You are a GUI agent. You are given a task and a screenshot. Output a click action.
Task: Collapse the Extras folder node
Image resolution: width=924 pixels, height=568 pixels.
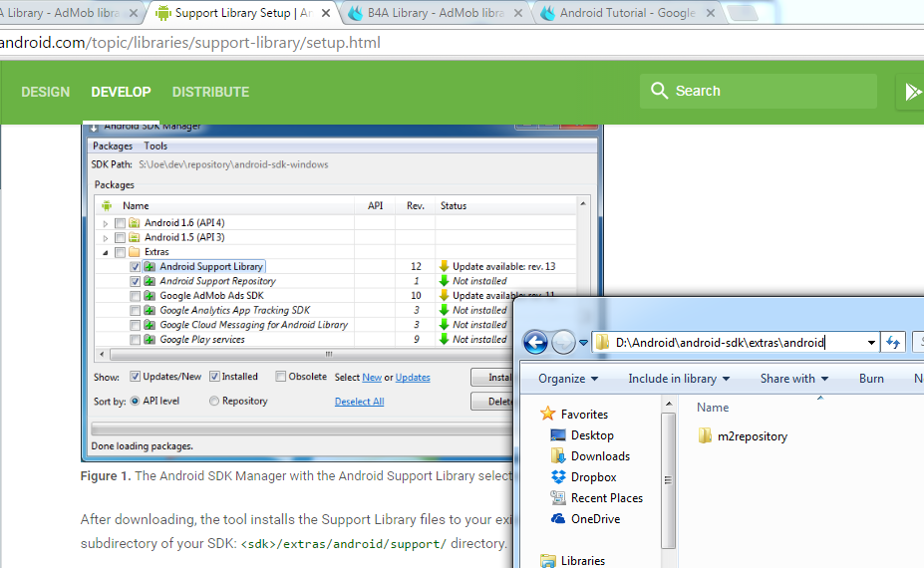106,252
